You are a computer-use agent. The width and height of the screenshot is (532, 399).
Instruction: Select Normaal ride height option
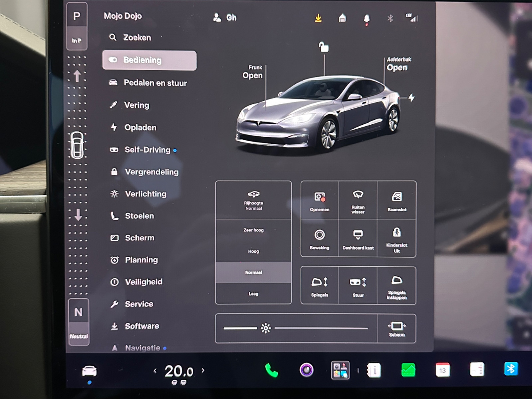(x=253, y=272)
